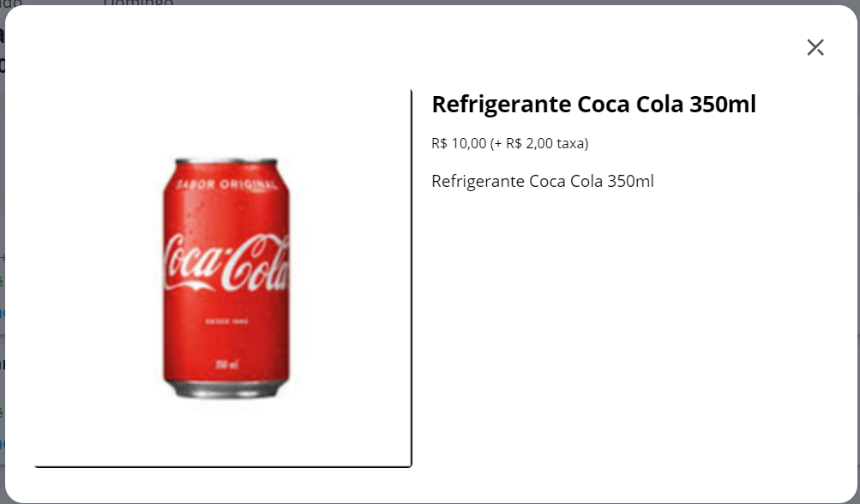Click the small 'desde' text under the can logo

[x=226, y=321]
